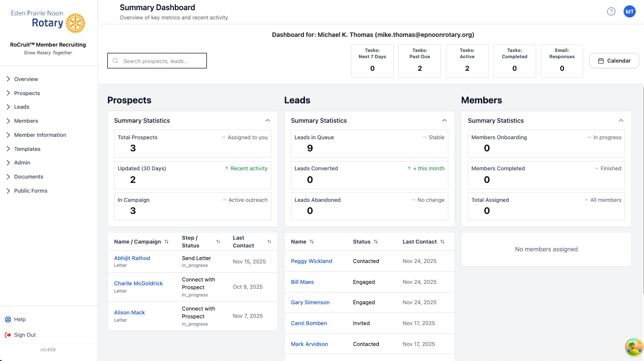Toggle Last Contact sort in Prospects table
644x361 pixels.
pyautogui.click(x=269, y=242)
